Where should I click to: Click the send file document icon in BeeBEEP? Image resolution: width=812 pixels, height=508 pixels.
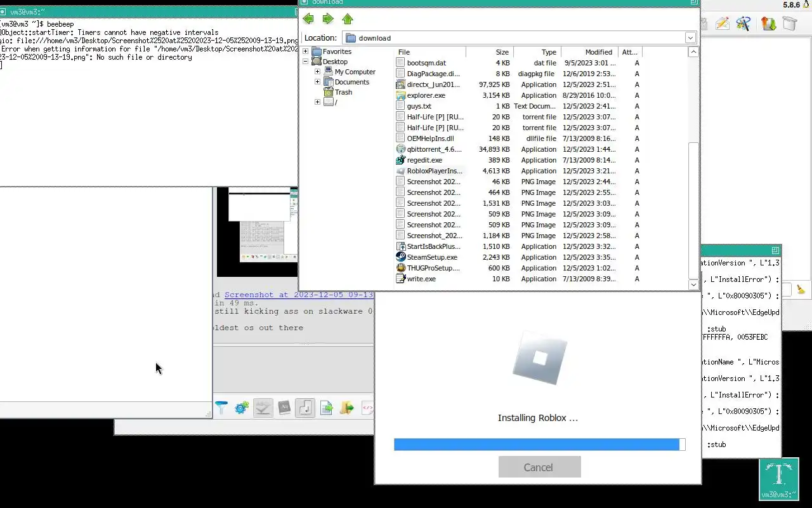point(326,408)
